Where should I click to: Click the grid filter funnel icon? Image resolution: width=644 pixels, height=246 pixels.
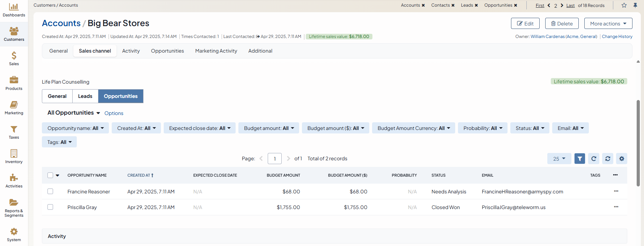click(x=579, y=159)
